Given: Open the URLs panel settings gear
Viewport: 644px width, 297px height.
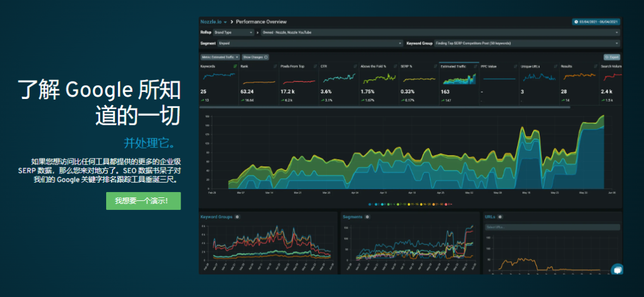Looking at the screenshot, I should (x=501, y=216).
